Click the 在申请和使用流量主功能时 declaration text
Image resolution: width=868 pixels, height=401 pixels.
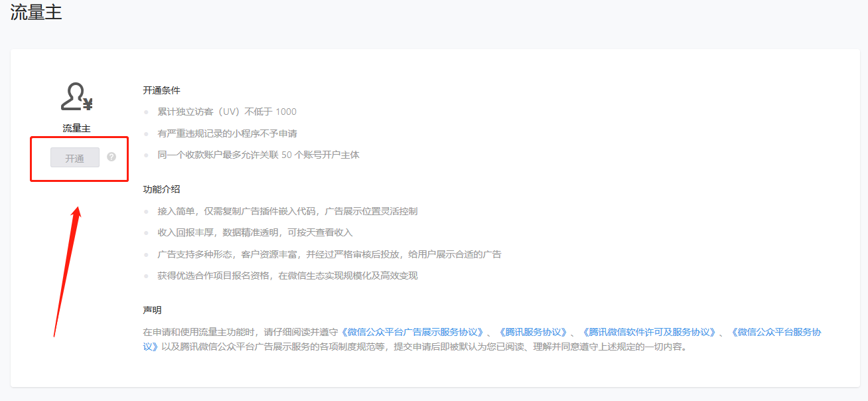coord(240,332)
